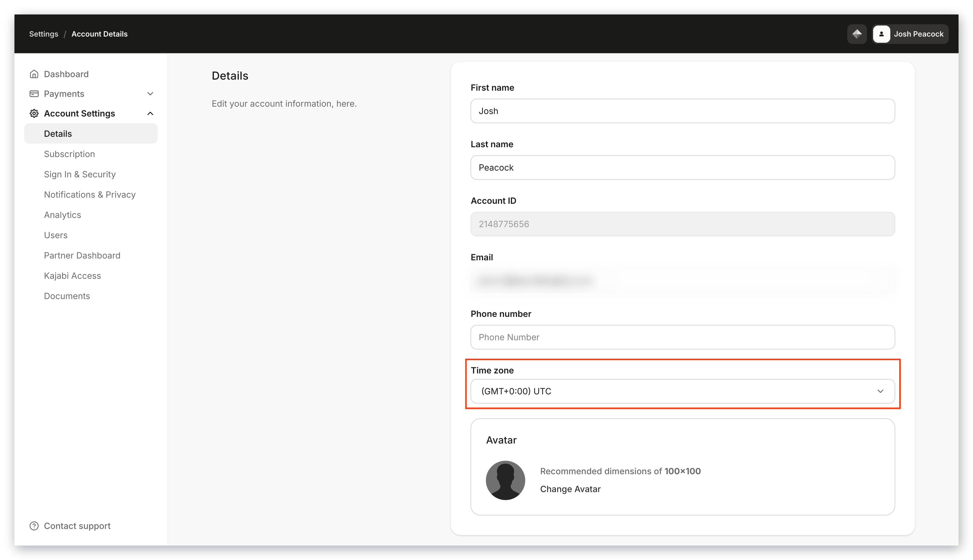Click the First name field

(x=682, y=111)
